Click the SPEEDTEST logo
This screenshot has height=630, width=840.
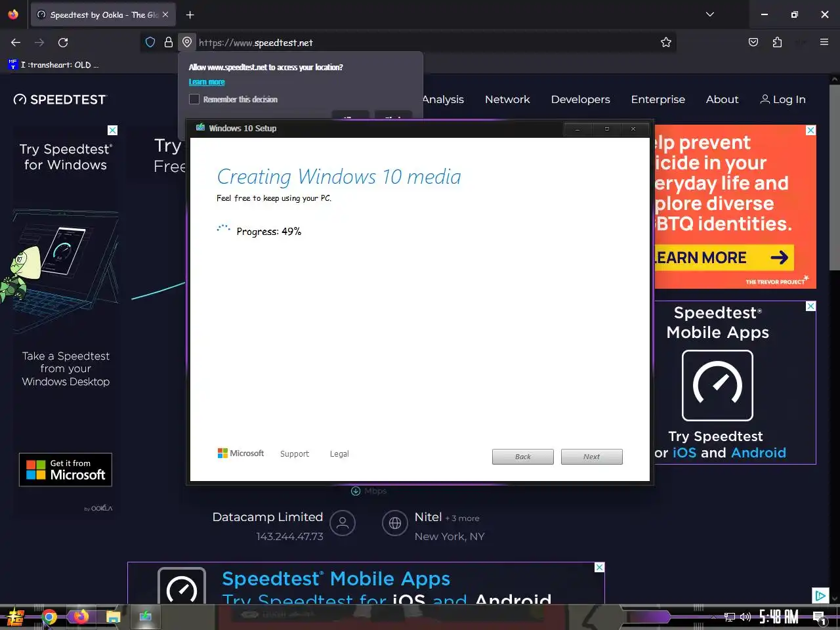point(60,100)
